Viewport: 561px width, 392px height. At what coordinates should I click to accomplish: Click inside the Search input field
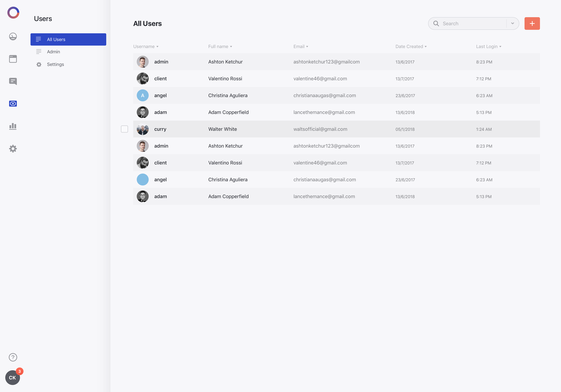coord(469,23)
